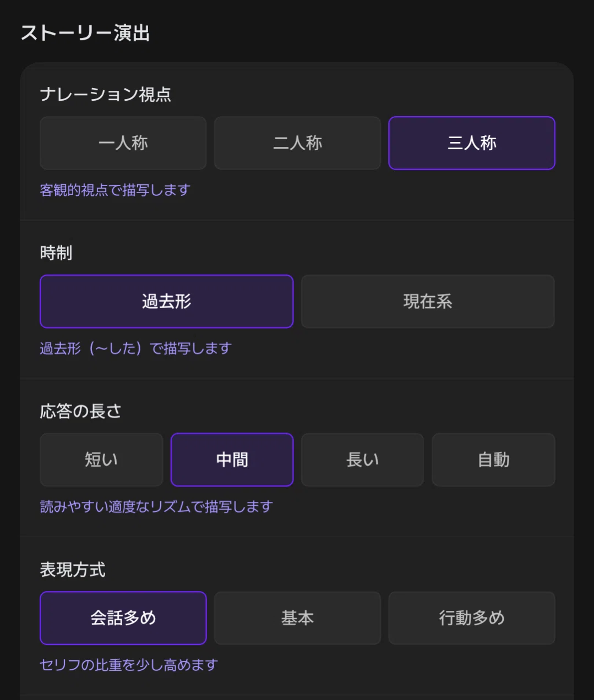The image size is (594, 700).
Task: Click the セリフの比重を少し高めます hint text
Action: pyautogui.click(x=129, y=665)
